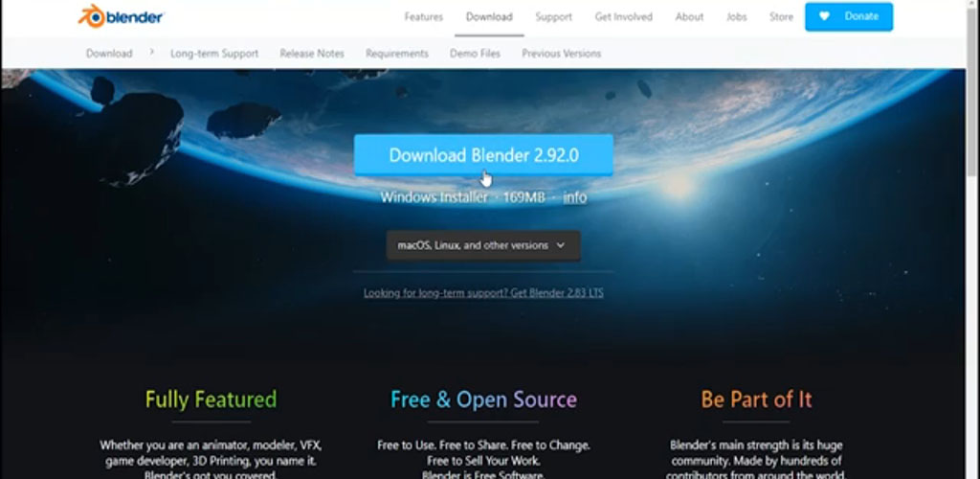Click the Be Part of It heading
Screen dimensions: 980x479
[x=756, y=399]
